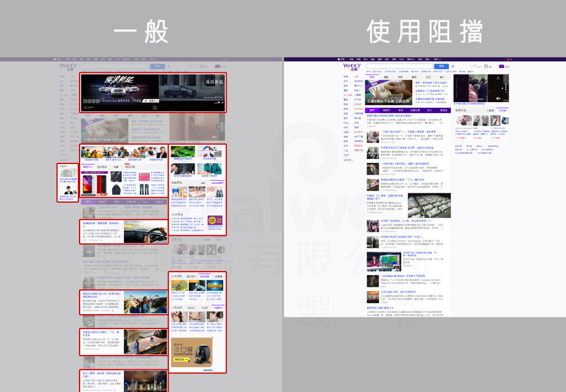Switch to the second tab in top headline section
Screen dimensions: 566x392
[x=386, y=77]
